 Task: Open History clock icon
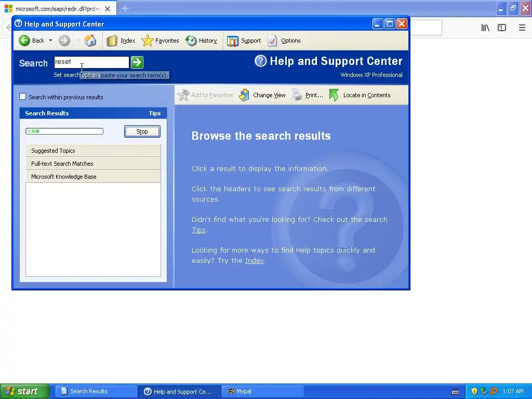pyautogui.click(x=191, y=41)
